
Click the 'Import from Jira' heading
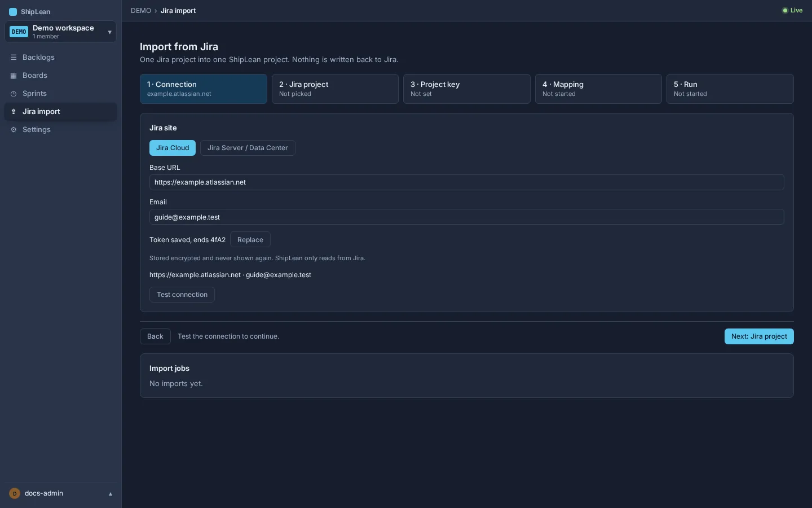coord(179,47)
